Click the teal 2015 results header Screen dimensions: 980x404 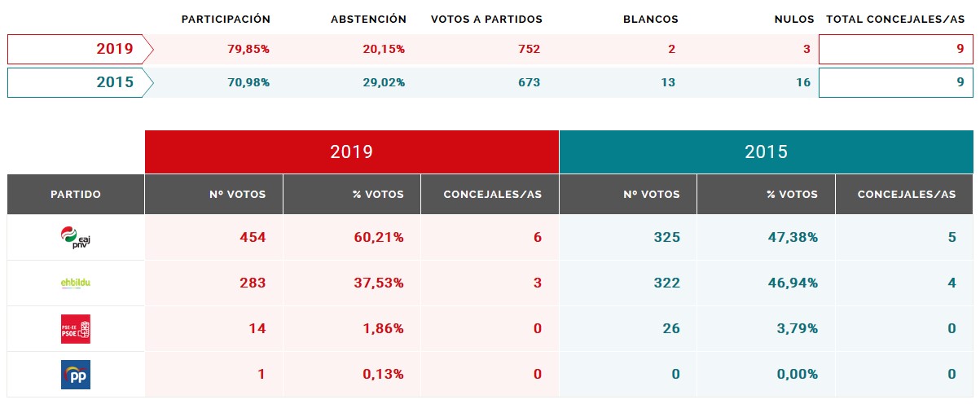click(x=767, y=152)
